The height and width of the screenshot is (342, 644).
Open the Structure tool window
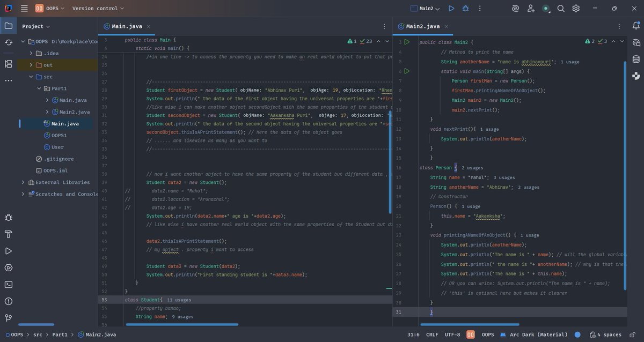(9, 64)
